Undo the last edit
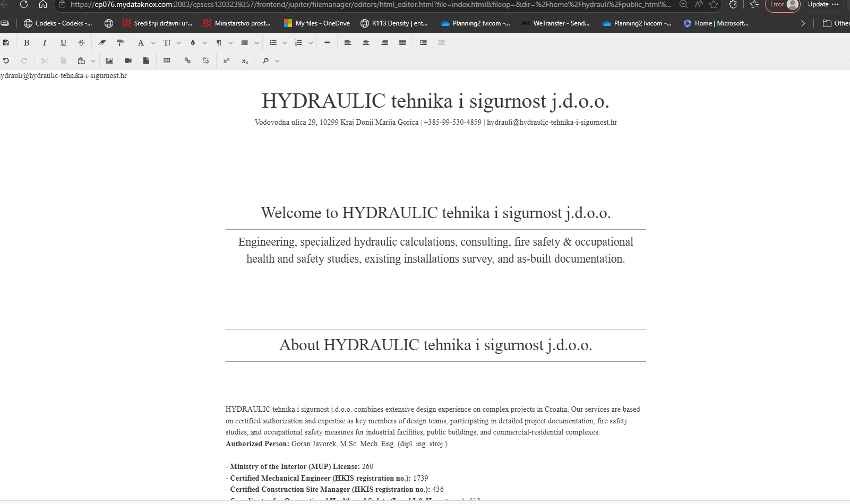850x504 pixels. 6,60
